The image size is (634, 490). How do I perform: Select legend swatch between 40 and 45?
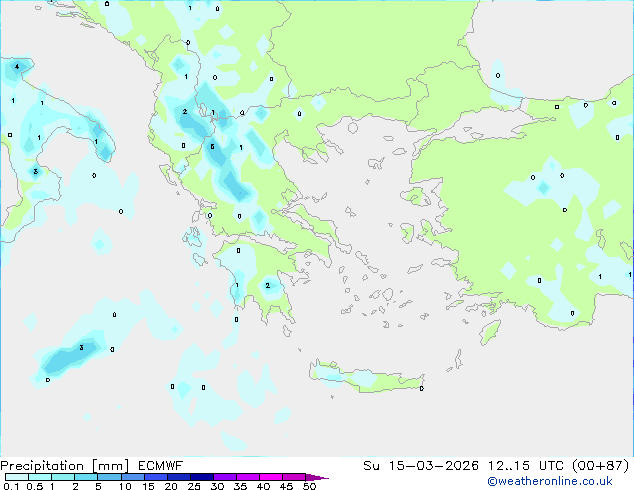tap(271, 477)
